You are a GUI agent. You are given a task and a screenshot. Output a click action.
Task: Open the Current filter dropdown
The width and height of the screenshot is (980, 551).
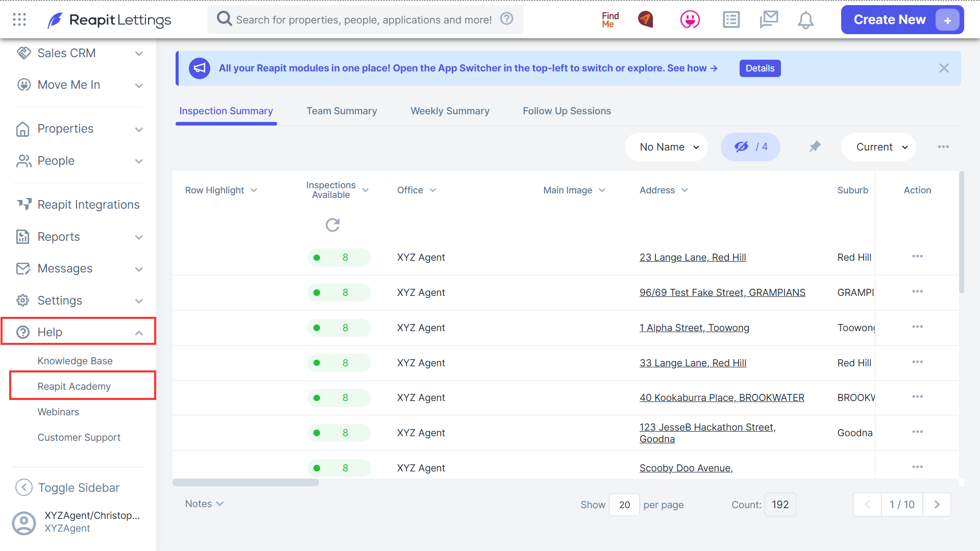[878, 147]
